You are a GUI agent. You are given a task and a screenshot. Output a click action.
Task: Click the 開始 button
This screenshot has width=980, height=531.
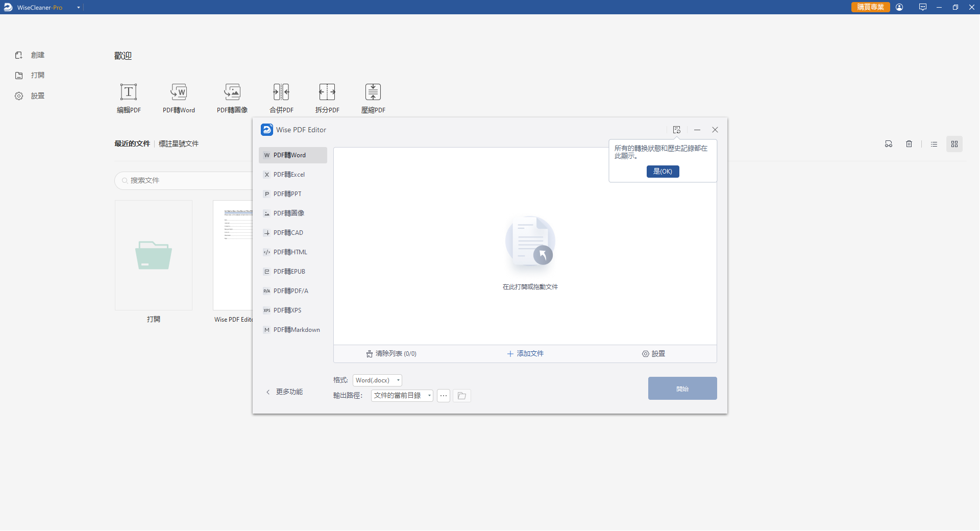pos(682,389)
